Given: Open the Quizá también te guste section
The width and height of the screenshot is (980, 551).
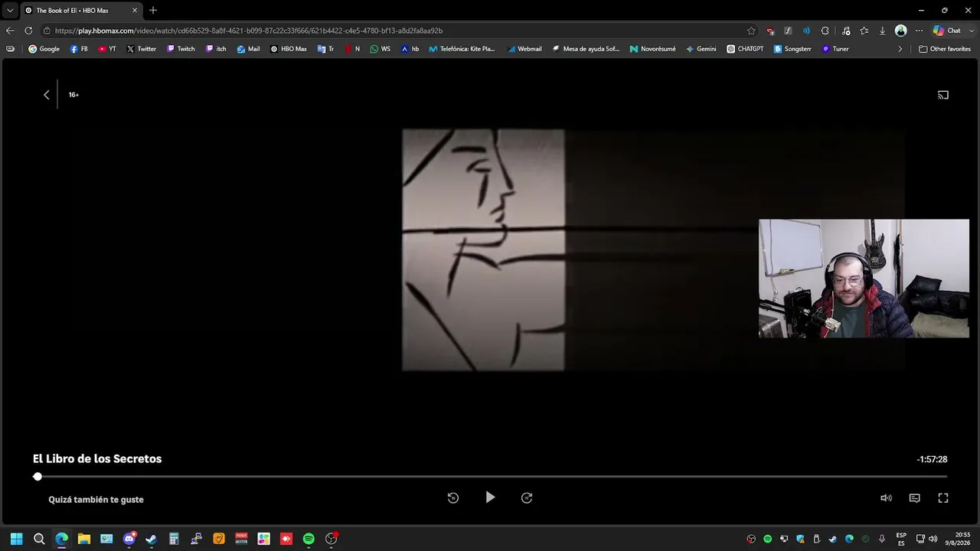Looking at the screenshot, I should [96, 500].
